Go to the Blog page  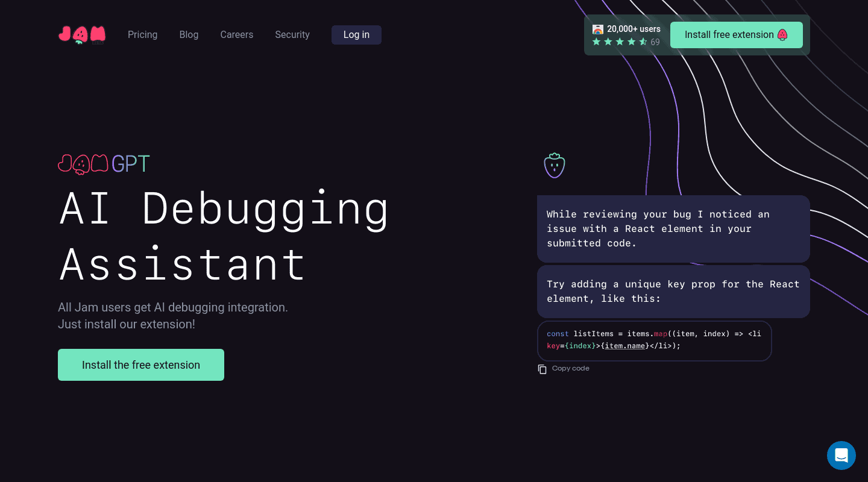(x=189, y=35)
